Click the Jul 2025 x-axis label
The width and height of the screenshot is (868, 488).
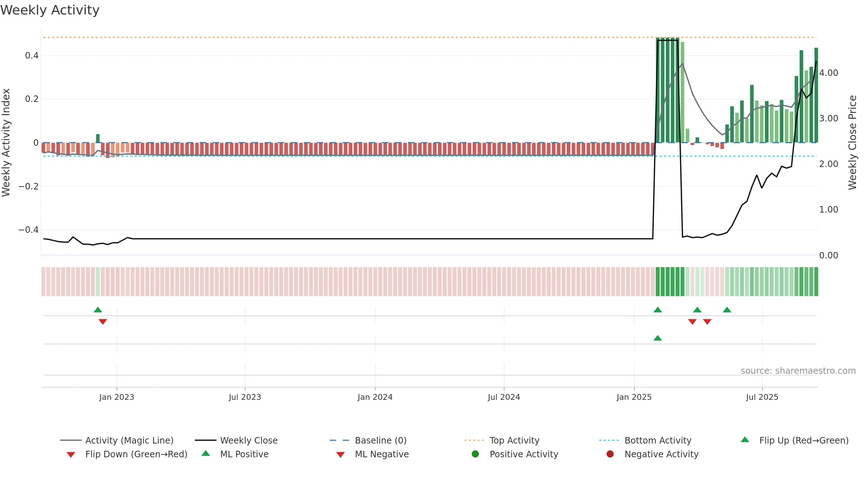pyautogui.click(x=762, y=397)
